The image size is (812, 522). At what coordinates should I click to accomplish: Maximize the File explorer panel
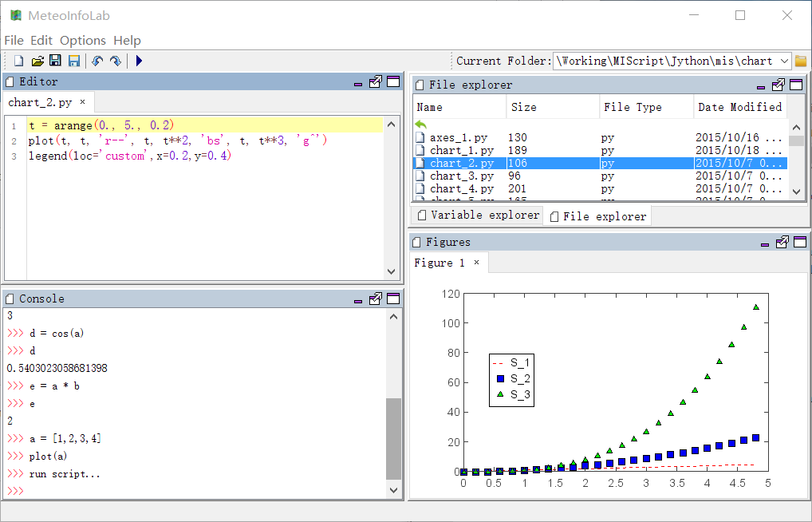[795, 85]
